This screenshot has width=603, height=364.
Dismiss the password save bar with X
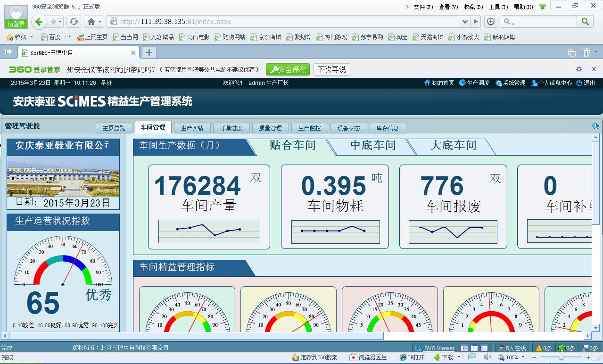pyautogui.click(x=594, y=69)
